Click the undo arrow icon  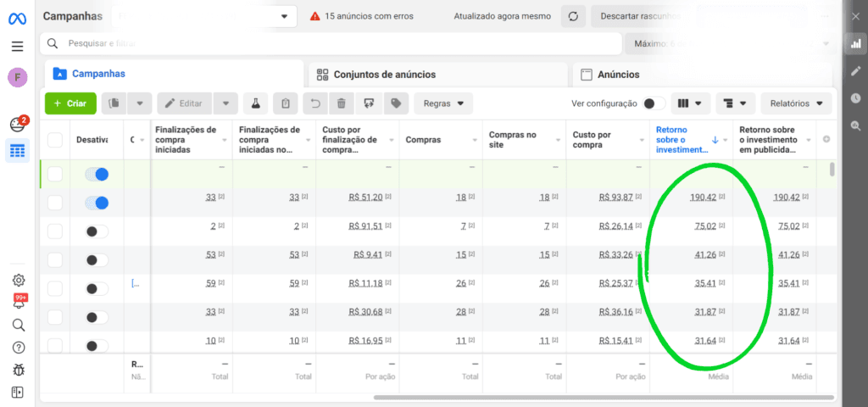(314, 103)
